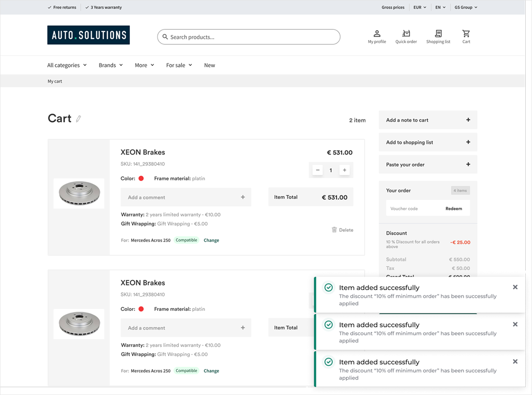Click Change link for first item's vehicle
This screenshot has width=532, height=395.
(211, 240)
